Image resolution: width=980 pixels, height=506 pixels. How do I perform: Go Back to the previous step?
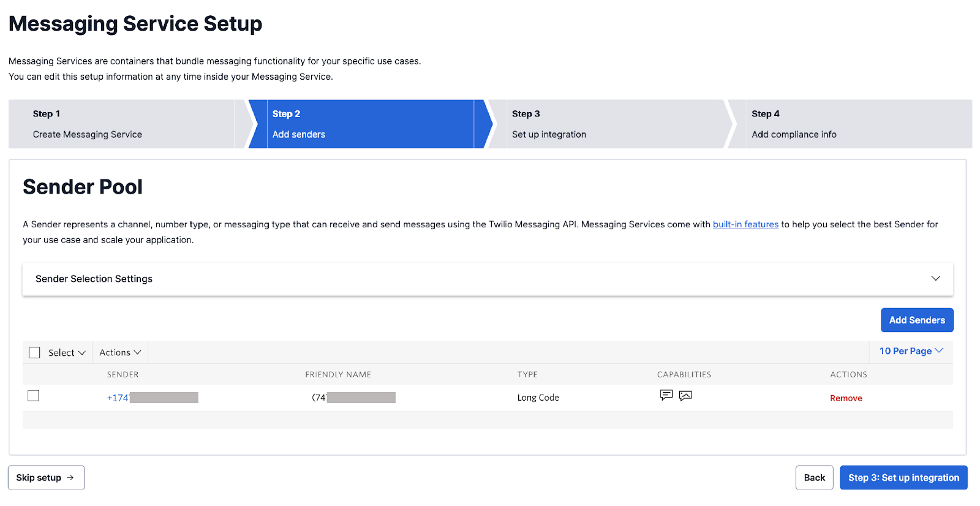tap(815, 478)
